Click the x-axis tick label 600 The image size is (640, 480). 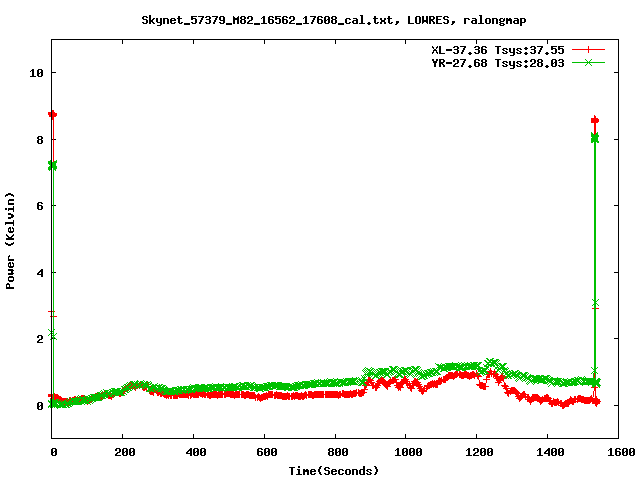[267, 452]
